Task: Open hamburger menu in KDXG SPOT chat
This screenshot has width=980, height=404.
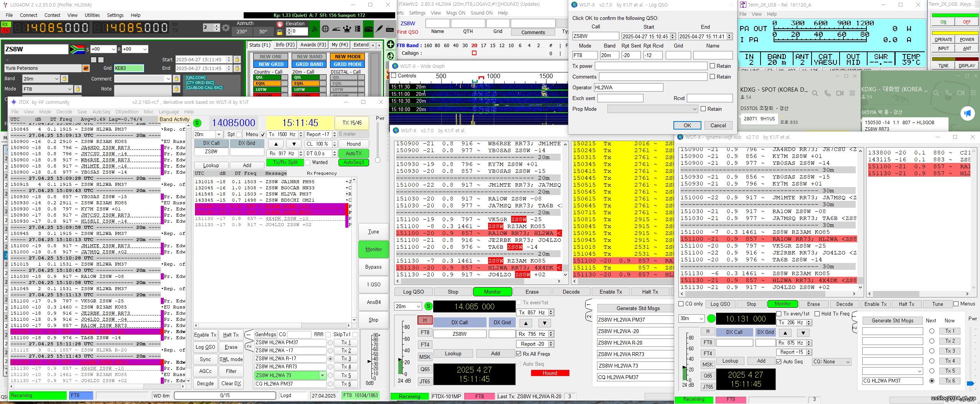Action: click(852, 93)
